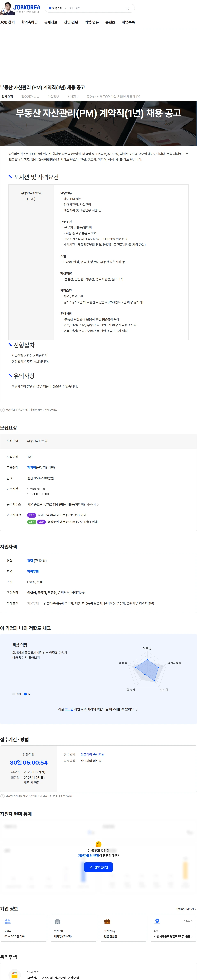Screen dimensions: 197x980
Task: Click 5호선 badge beside 서대문역
Action: [x=32, y=515]
